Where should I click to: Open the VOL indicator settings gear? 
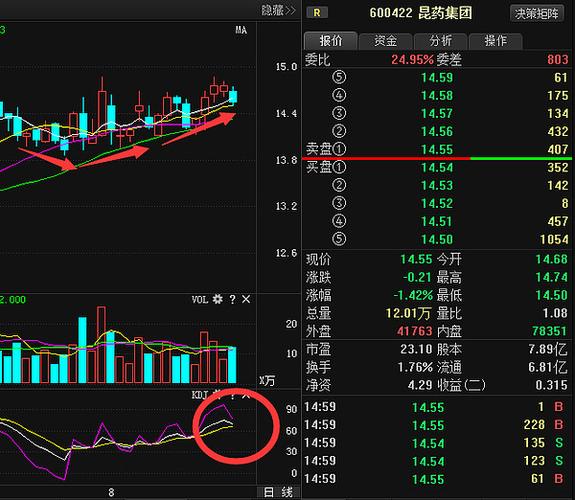(x=218, y=299)
